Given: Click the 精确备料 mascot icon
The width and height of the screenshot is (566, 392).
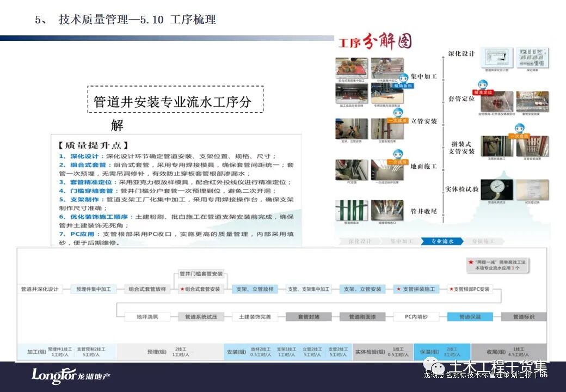Looking at the screenshot, I should 405,79.
